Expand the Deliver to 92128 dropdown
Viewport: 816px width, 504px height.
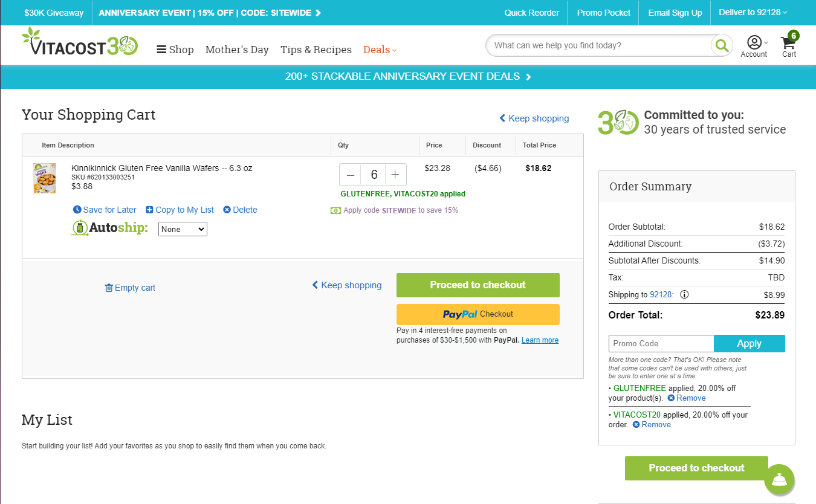753,13
